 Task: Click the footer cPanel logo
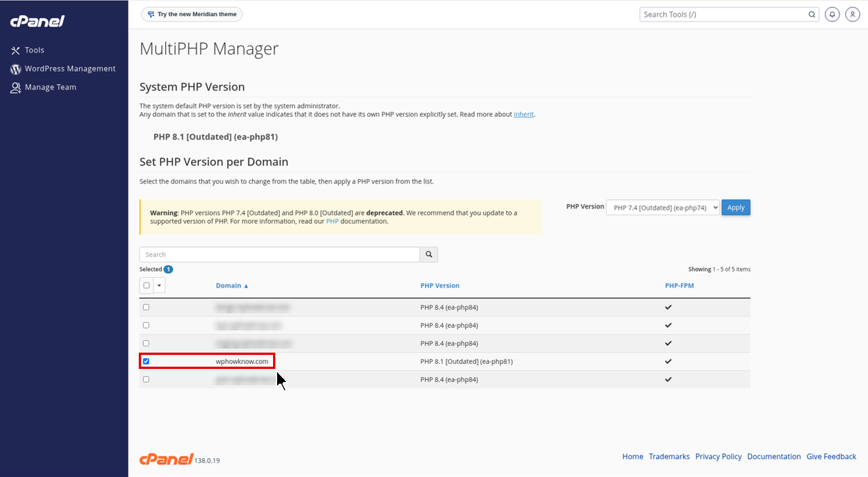tap(166, 459)
